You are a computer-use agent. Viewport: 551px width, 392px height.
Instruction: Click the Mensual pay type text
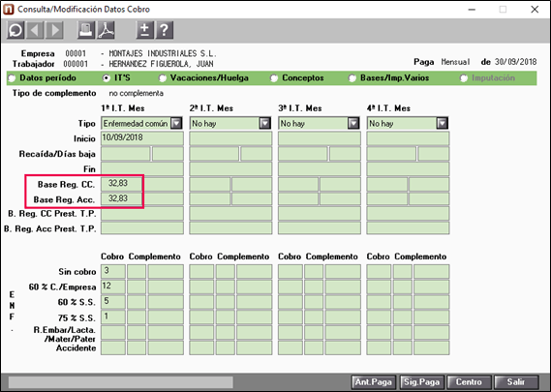pyautogui.click(x=455, y=62)
